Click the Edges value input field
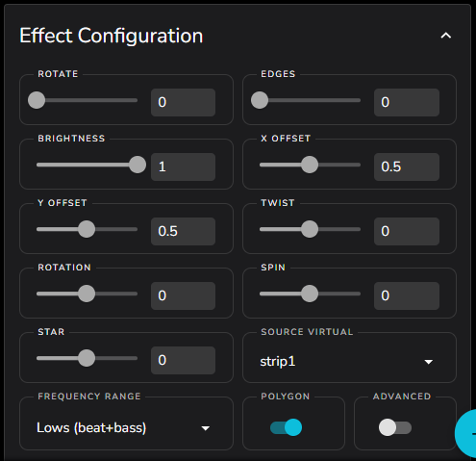This screenshot has width=476, height=461. 407,102
